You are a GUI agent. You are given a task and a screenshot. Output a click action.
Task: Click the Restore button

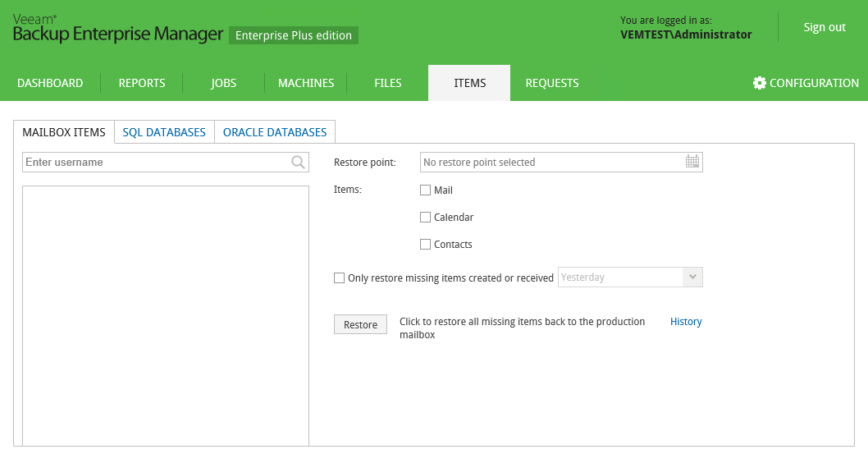[360, 324]
